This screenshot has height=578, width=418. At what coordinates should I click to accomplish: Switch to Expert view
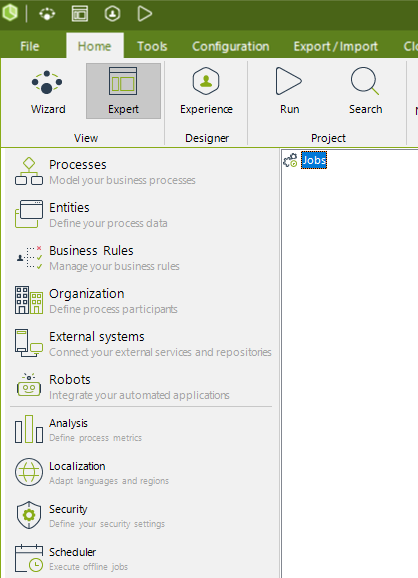(x=123, y=91)
